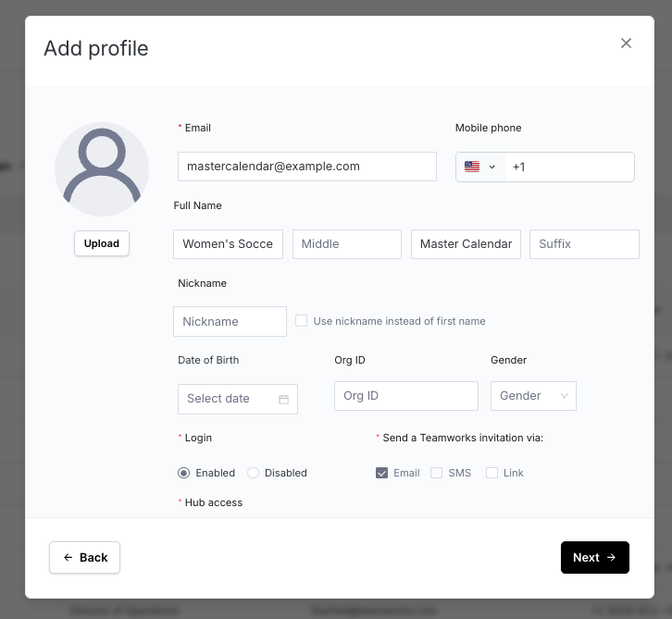The image size is (672, 619).
Task: Expand the phone country code selector arrow
Action: tap(492, 167)
